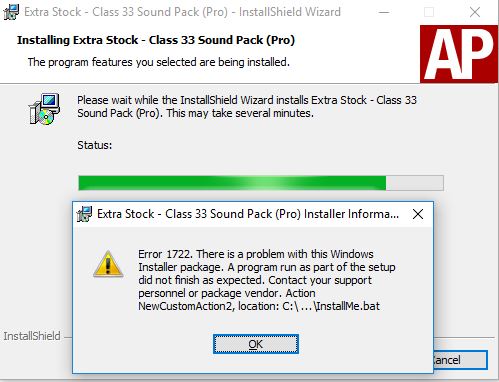Minimize the InstallShield Wizard window
The width and height of the screenshot is (499, 382).
tap(384, 12)
